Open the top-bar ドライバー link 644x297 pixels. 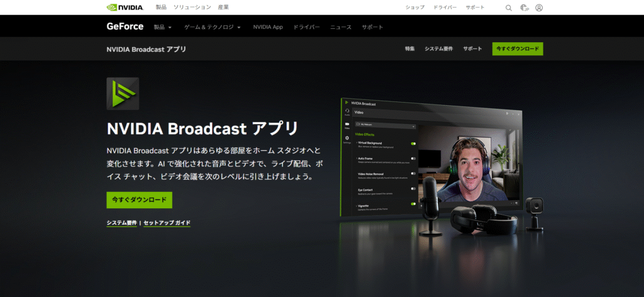[x=445, y=8]
